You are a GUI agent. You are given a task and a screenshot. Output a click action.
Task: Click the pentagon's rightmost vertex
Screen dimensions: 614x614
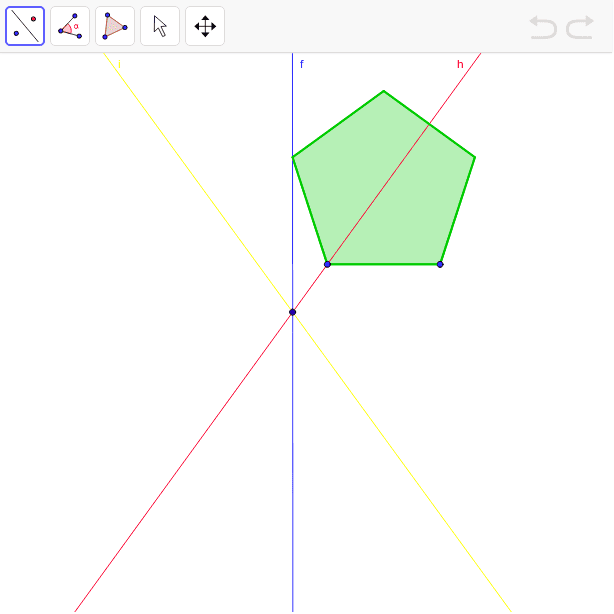[475, 157]
